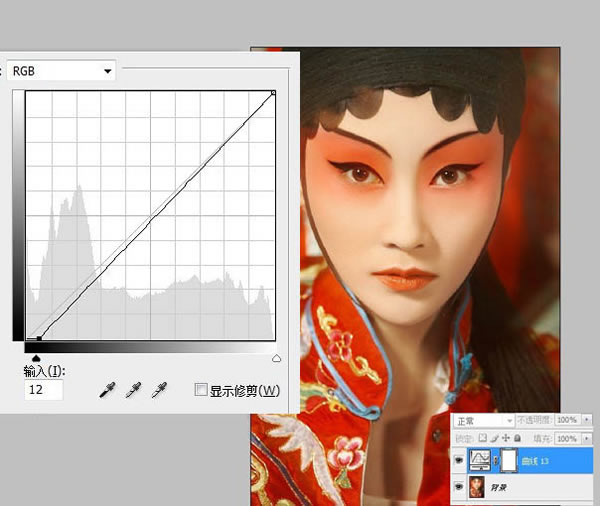The width and height of the screenshot is (600, 506).
Task: Click the lock transparent pixels icon
Action: tap(483, 437)
